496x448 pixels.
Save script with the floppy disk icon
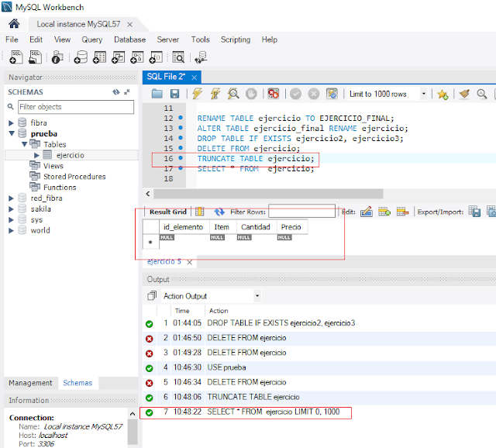point(174,94)
